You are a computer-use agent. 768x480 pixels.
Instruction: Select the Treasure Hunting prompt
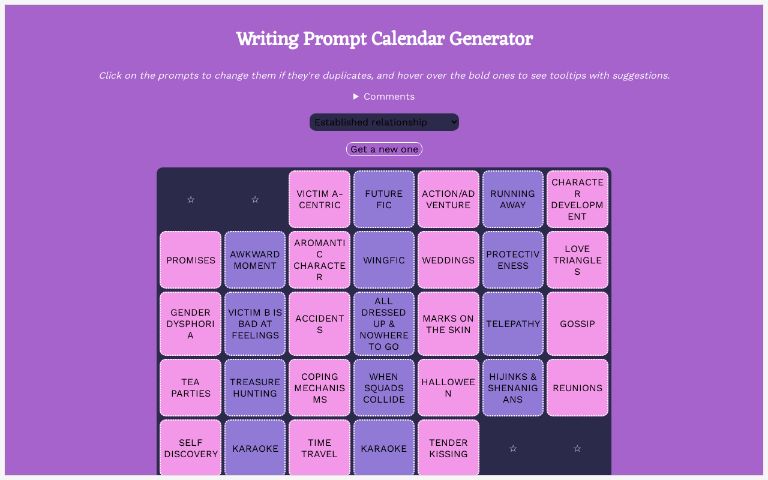click(255, 388)
